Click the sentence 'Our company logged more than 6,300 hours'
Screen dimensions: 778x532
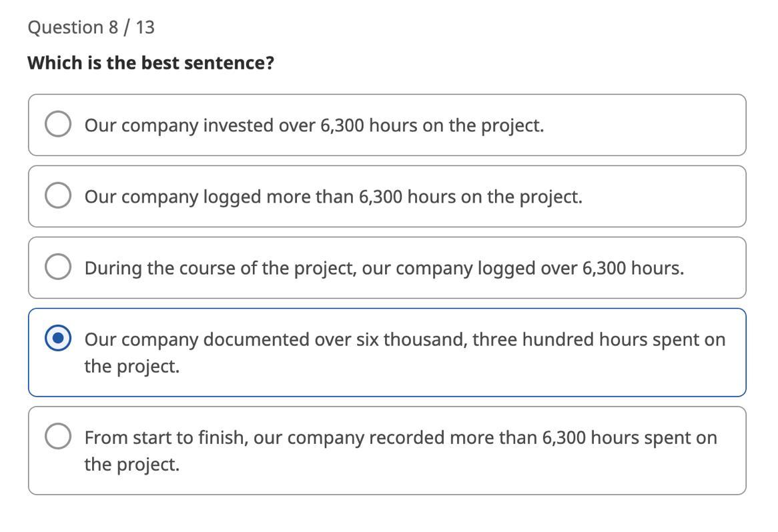pyautogui.click(x=333, y=197)
